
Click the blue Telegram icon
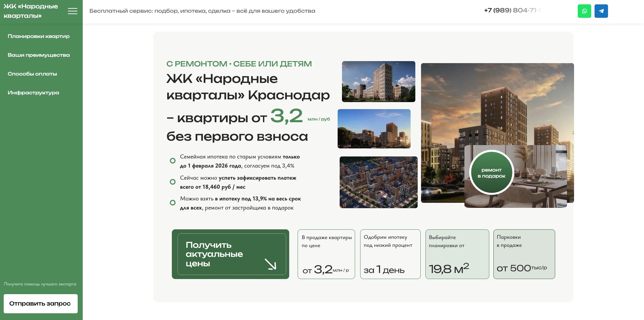tap(601, 11)
